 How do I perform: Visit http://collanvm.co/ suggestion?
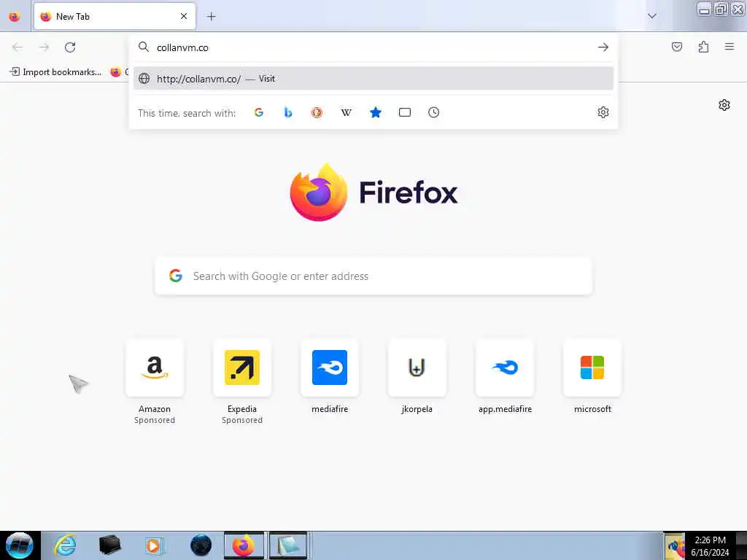tap(373, 79)
